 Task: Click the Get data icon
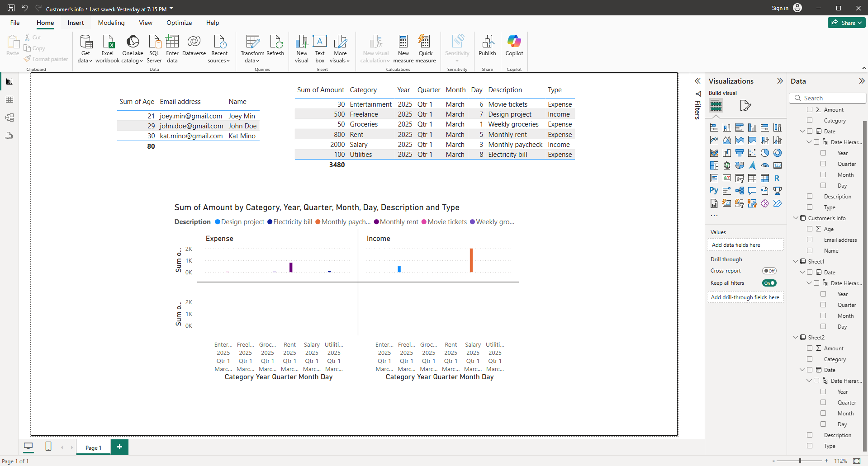(x=85, y=42)
